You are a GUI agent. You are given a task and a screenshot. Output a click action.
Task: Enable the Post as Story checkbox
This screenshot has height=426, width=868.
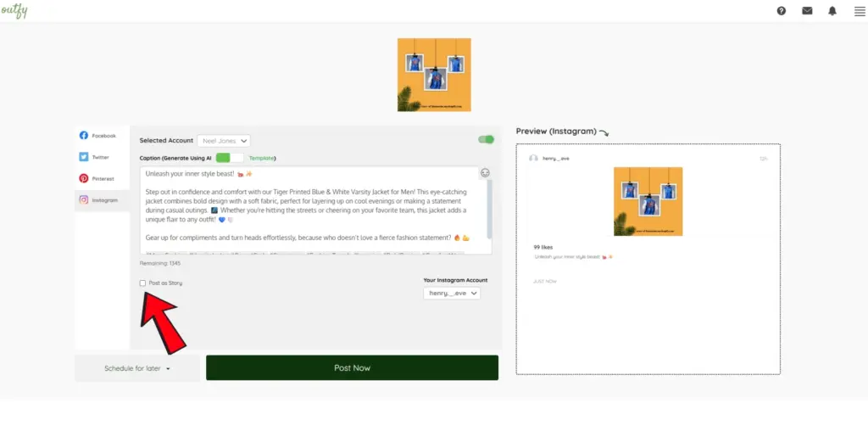pos(142,283)
